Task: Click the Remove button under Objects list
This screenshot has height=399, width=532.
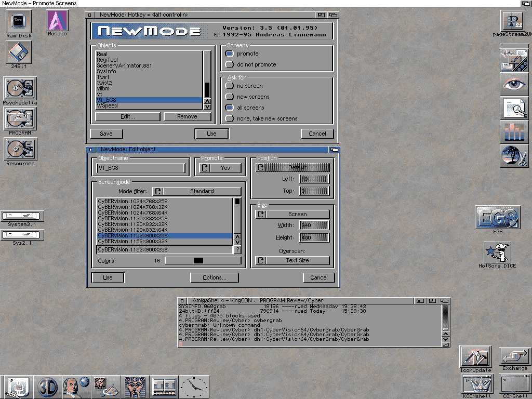Action: coord(187,116)
